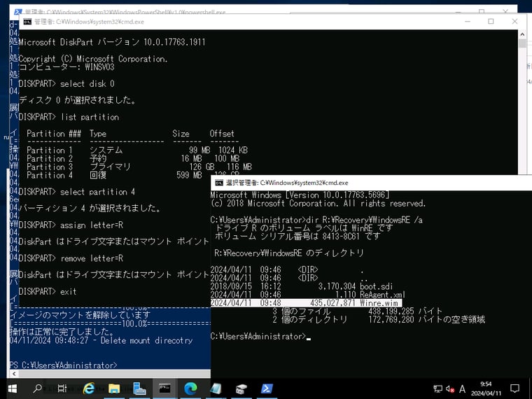Launch Internet Explorer from taskbar
The height and width of the screenshot is (399, 532).
point(89,388)
